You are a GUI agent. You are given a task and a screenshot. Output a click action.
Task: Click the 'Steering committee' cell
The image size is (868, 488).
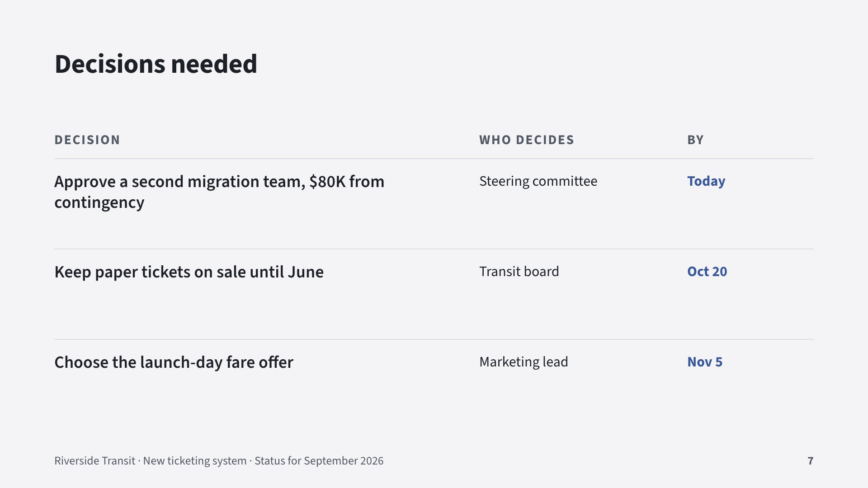[x=538, y=181]
